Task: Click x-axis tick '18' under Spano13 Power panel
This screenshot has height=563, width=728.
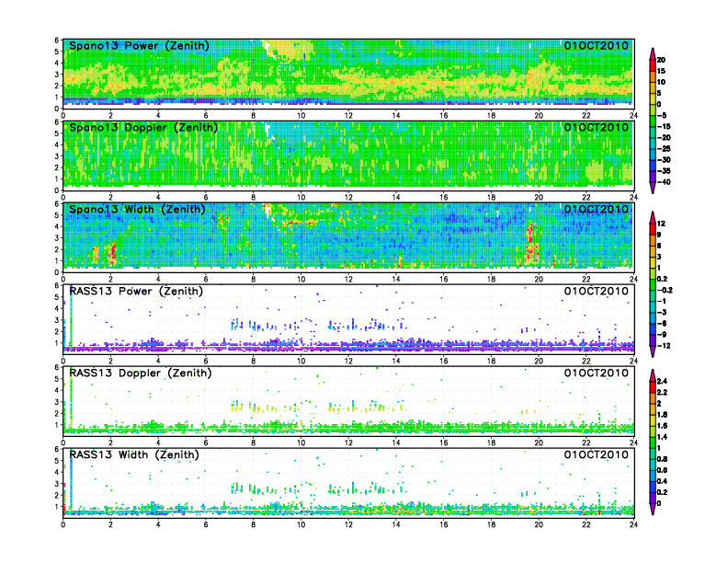Action: pos(491,116)
